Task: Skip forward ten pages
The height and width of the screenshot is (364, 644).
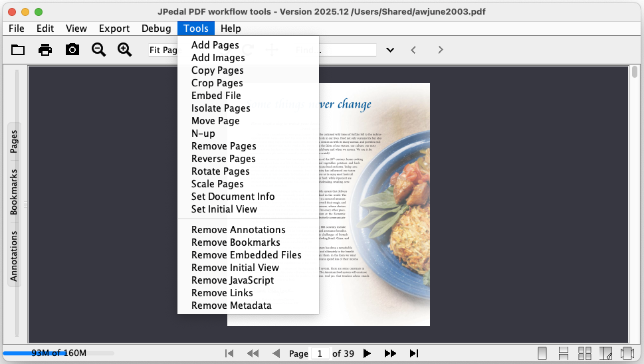Action: [390, 353]
